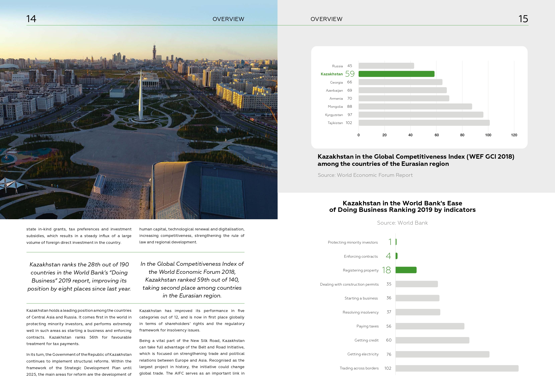This screenshot has height=392, width=555.
Task: Click the Global Competitiveness Index chart title
Action: pos(416,160)
